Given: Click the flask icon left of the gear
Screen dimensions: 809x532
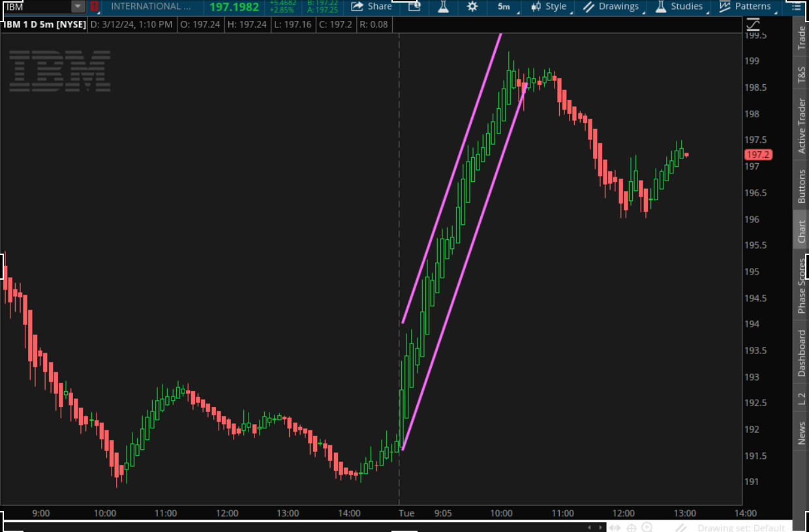Looking at the screenshot, I should [x=444, y=7].
